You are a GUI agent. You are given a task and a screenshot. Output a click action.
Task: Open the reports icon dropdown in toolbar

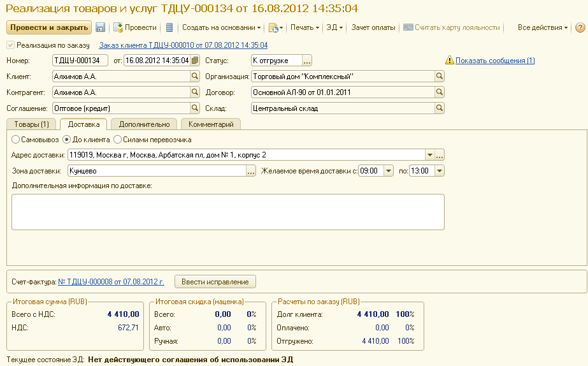click(x=275, y=27)
